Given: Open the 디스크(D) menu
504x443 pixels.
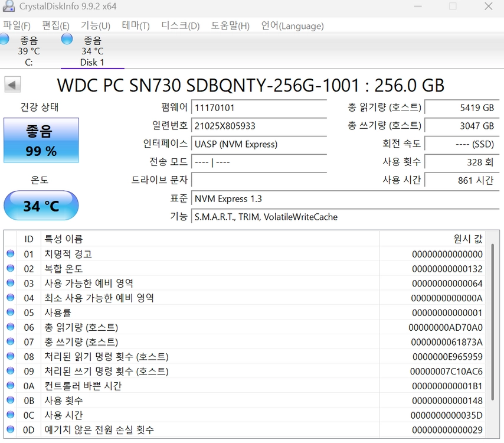Looking at the screenshot, I should pos(181,25).
